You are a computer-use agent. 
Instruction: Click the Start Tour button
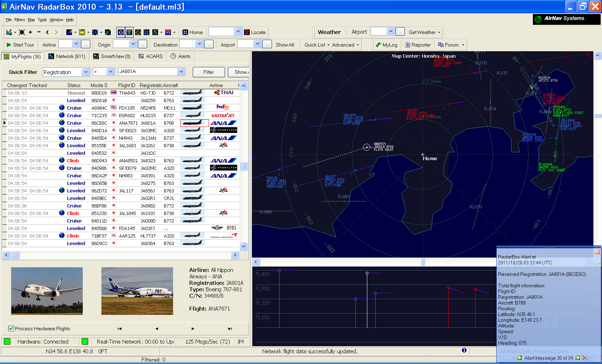click(20, 45)
